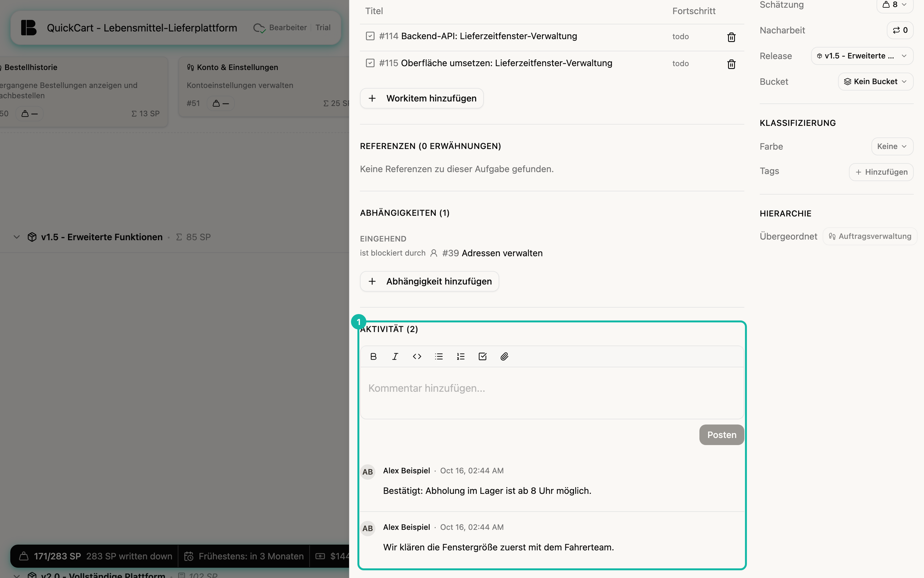Click the Nacharbeit rework counter

tap(900, 30)
